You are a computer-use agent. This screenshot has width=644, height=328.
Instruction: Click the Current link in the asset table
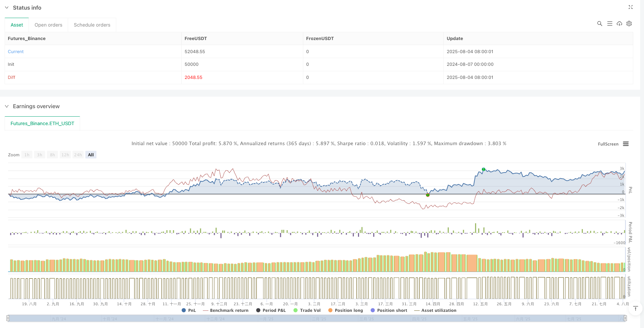[x=16, y=52]
